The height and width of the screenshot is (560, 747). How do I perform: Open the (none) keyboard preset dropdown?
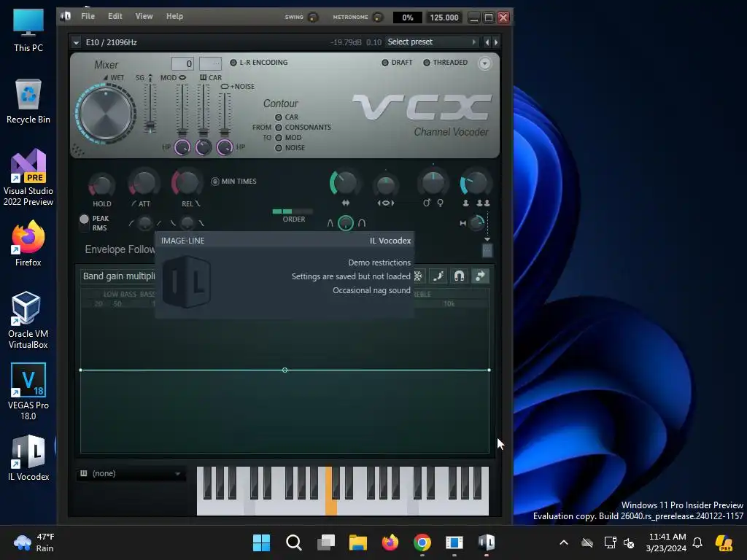[x=131, y=473]
